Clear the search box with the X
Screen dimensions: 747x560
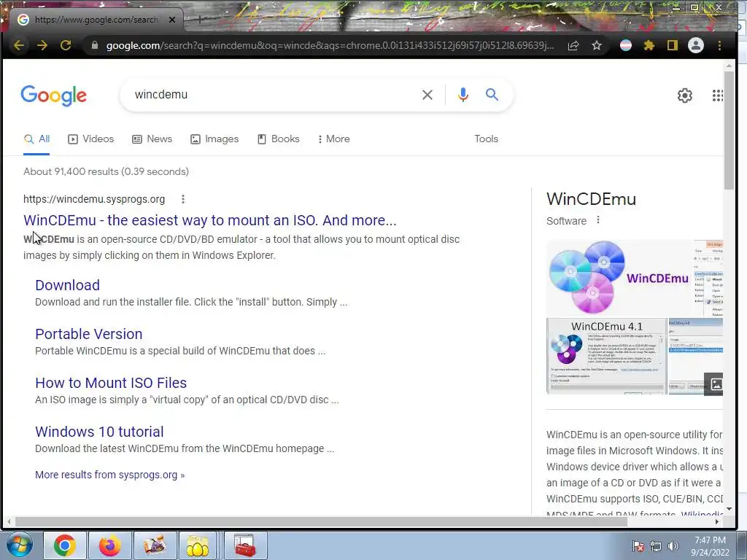427,95
